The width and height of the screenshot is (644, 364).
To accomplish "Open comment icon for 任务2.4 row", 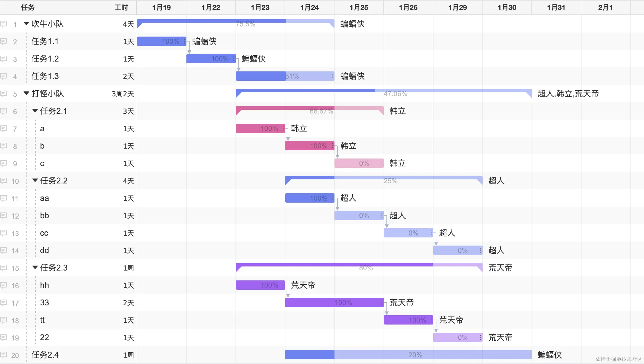I will tap(4, 355).
